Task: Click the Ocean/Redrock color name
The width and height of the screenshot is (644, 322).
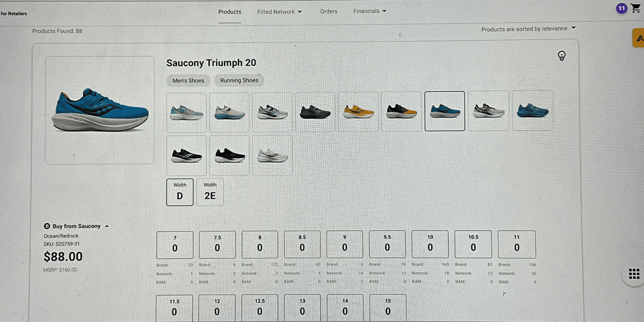Action: point(61,236)
